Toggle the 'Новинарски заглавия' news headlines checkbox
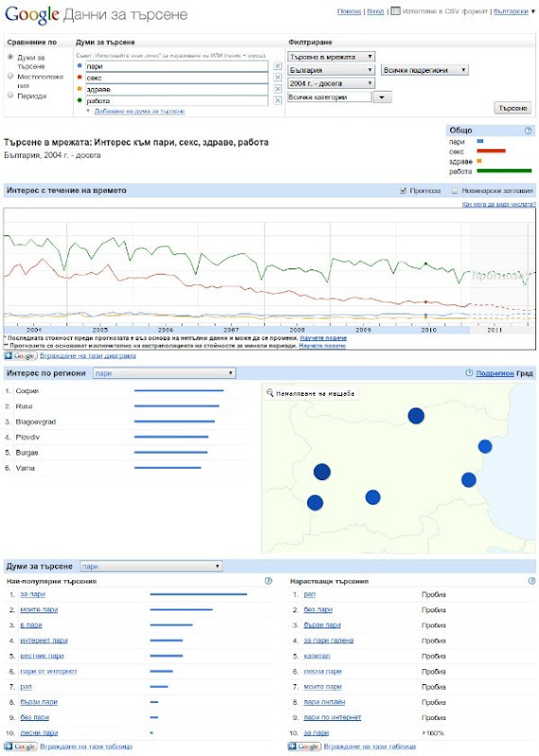This screenshot has width=539, height=756. click(454, 191)
